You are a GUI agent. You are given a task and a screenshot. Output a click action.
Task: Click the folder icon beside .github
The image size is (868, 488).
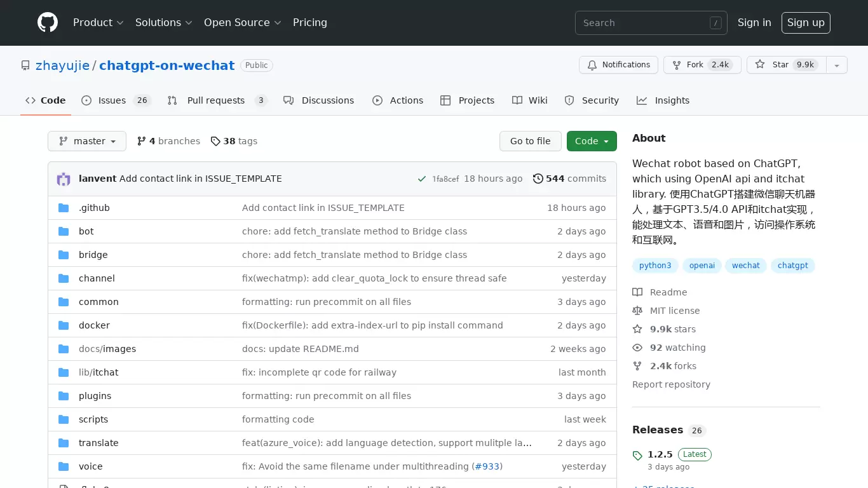click(64, 208)
